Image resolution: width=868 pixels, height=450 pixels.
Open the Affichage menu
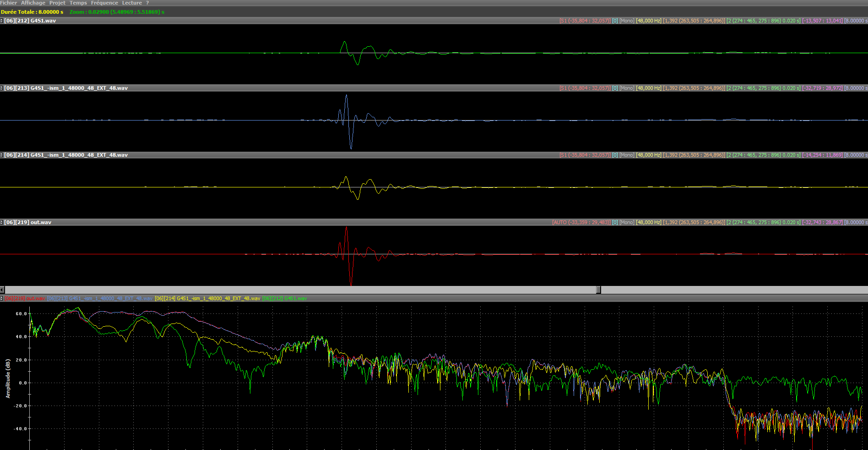click(x=33, y=3)
